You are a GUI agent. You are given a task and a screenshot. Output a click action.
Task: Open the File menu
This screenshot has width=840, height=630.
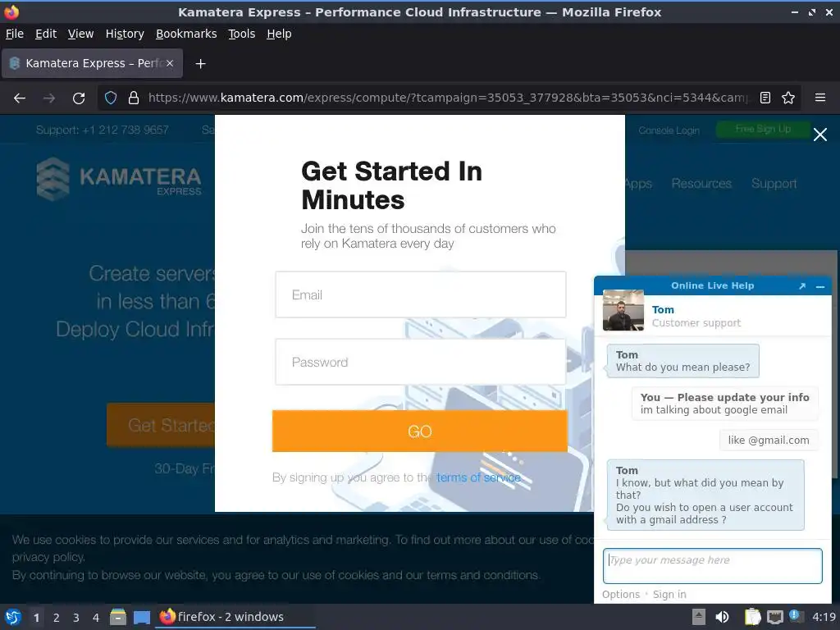click(15, 34)
